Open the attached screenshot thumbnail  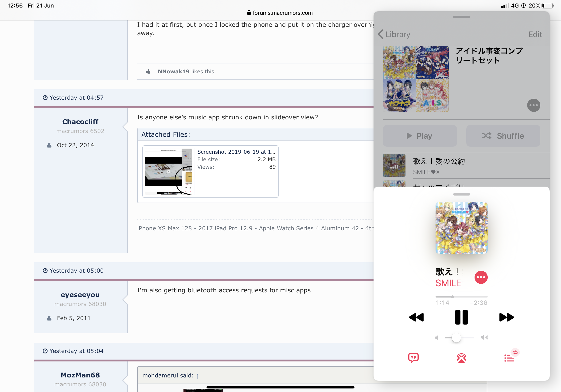[x=169, y=171]
